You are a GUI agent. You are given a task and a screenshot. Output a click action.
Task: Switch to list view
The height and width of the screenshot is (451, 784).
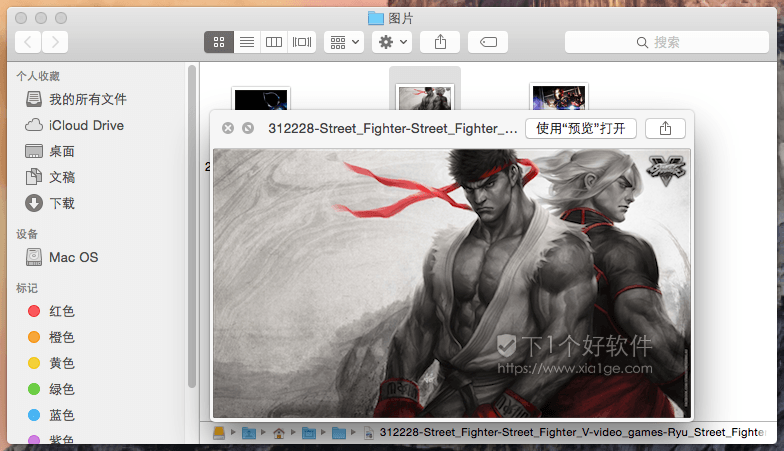point(246,42)
